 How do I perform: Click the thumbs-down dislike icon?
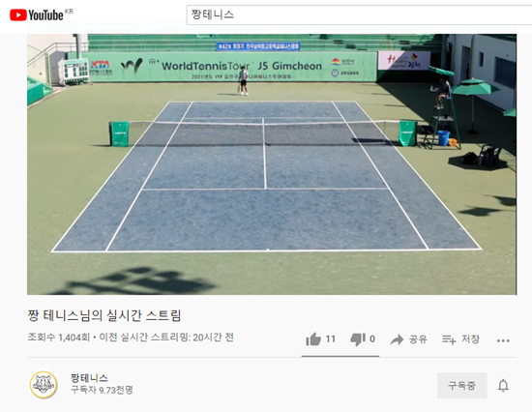pos(358,339)
